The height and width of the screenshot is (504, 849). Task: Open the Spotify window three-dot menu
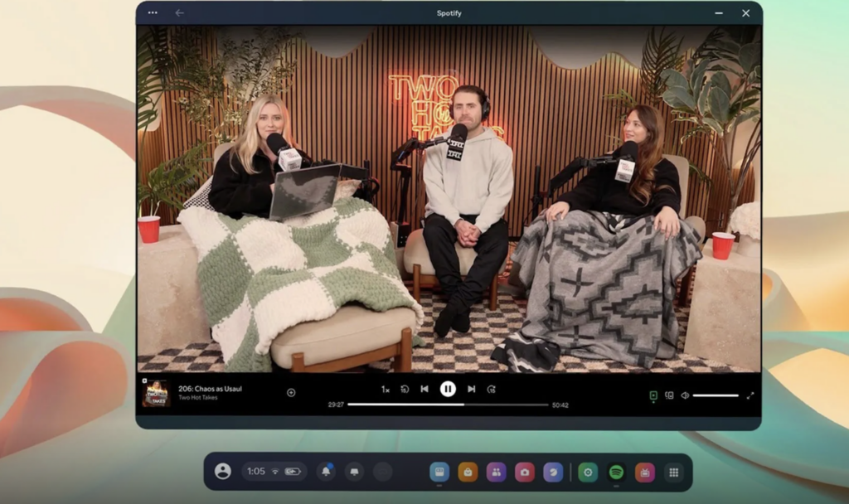pos(153,13)
